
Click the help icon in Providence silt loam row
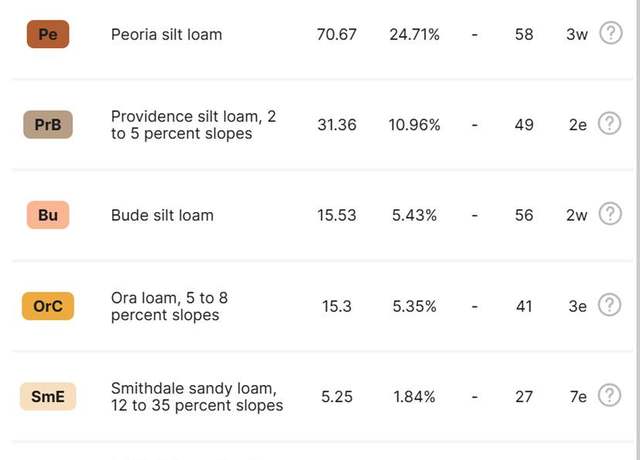(x=609, y=123)
